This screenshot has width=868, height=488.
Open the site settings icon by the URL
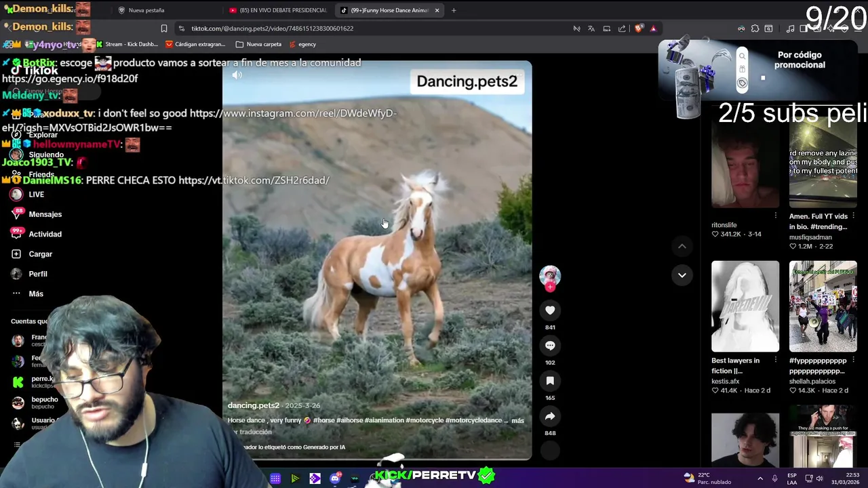pyautogui.click(x=181, y=28)
